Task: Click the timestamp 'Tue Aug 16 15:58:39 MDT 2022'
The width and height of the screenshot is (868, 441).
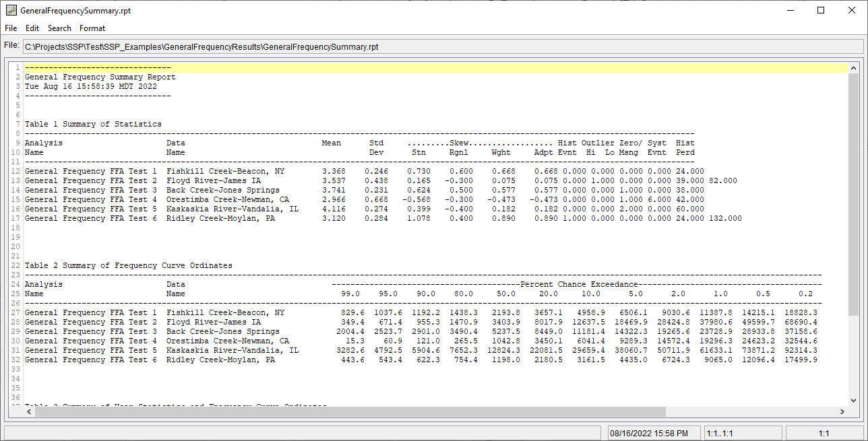Action: [x=91, y=86]
